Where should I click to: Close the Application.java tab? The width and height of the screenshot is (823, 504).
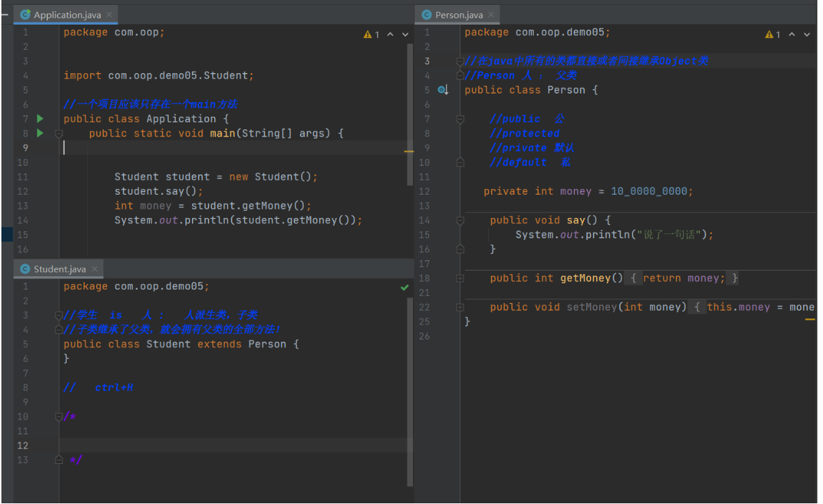pyautogui.click(x=109, y=15)
